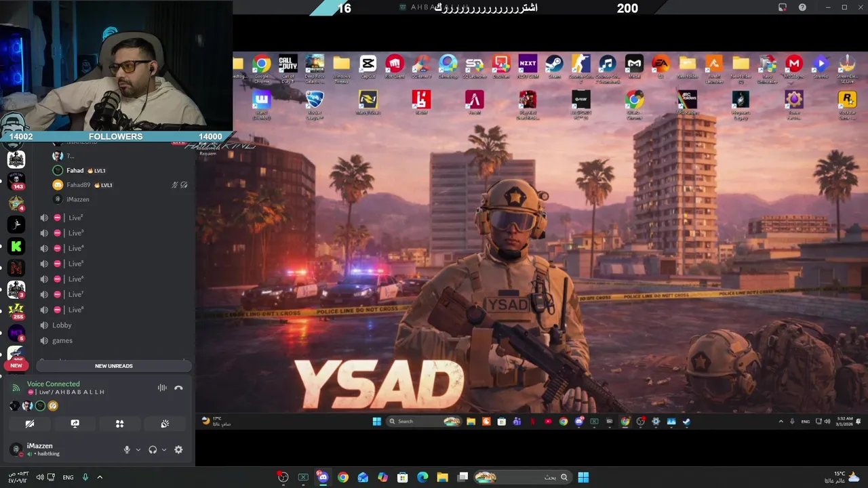
Task: Select the red N server icon in Discord
Action: (x=16, y=268)
